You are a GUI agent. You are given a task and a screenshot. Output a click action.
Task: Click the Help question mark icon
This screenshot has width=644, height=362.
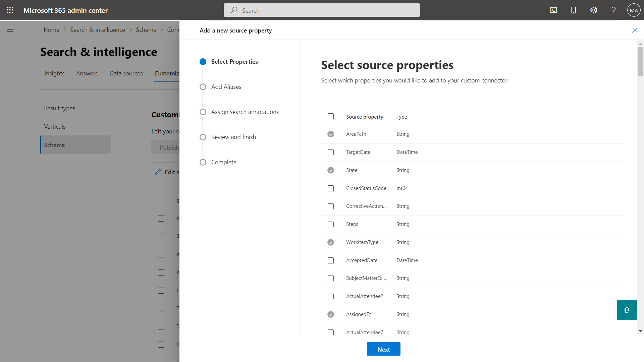(x=614, y=10)
